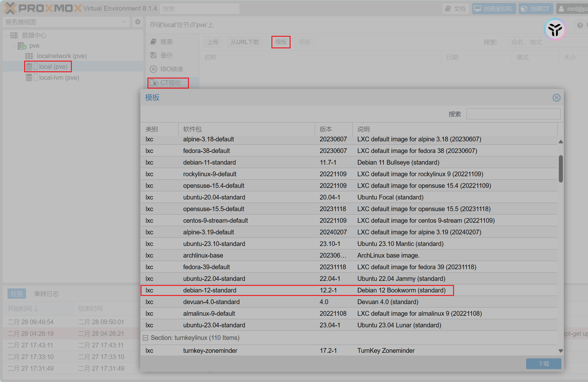Click the round floating assistant icon

tap(555, 30)
